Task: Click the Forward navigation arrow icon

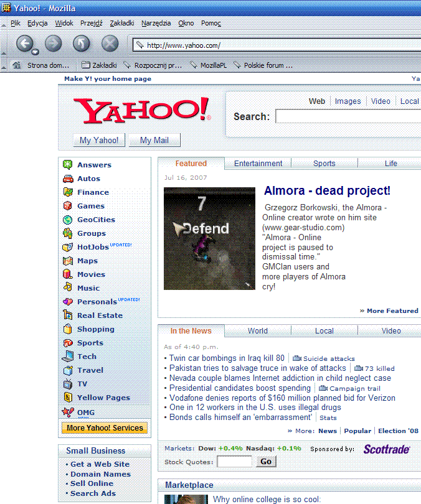Action: tap(54, 44)
